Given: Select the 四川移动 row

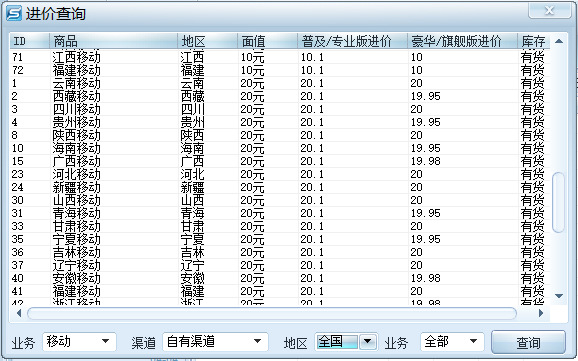Looking at the screenshot, I should click(280, 109).
